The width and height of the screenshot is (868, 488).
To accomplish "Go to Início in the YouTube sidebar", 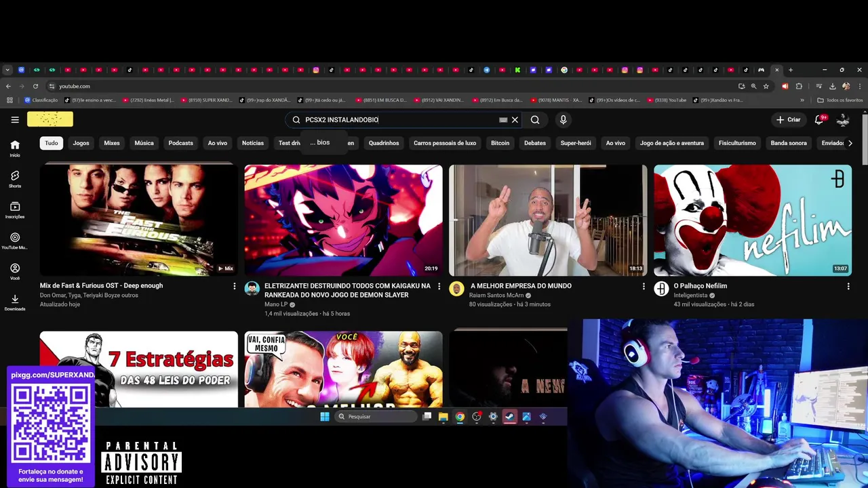I will click(15, 148).
